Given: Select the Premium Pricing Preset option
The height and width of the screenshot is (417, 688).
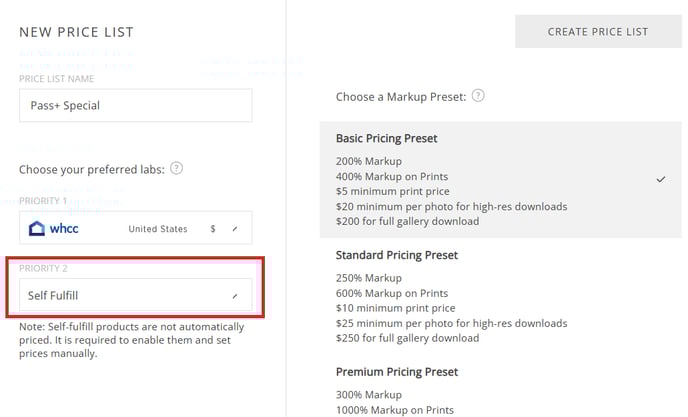Looking at the screenshot, I should [501, 391].
